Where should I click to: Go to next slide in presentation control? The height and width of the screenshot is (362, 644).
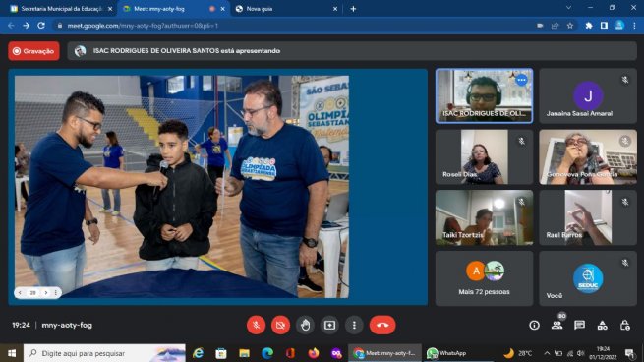[45, 292]
